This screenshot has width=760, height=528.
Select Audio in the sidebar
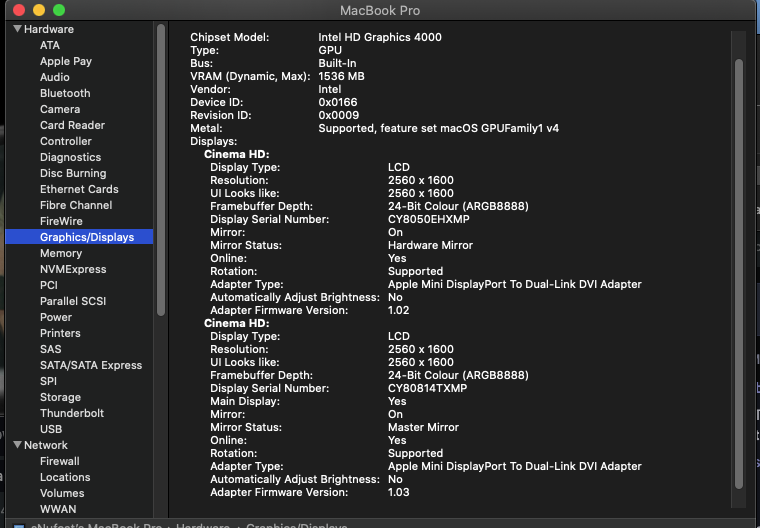55,77
